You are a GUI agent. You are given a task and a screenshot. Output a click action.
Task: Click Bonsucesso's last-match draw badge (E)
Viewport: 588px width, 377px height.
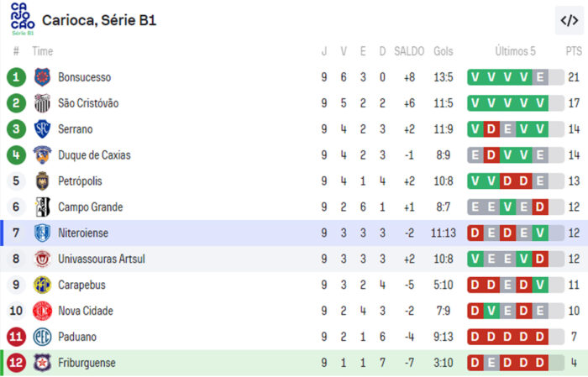[539, 77]
